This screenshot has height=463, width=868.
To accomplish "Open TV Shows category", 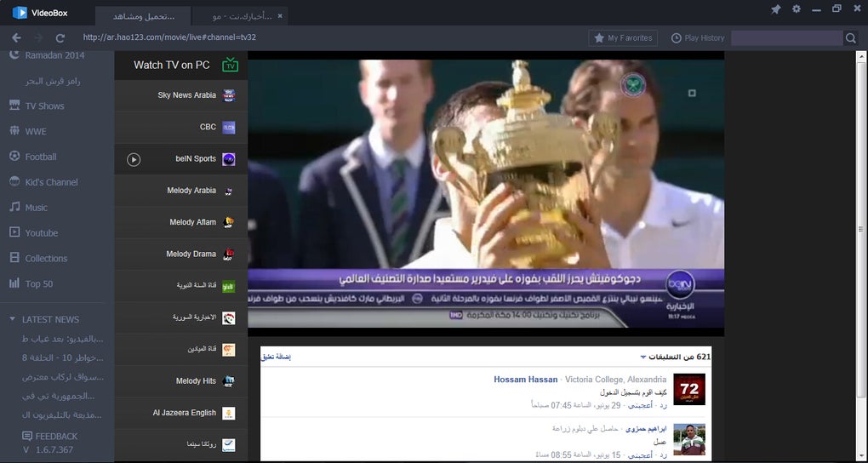I will (44, 106).
